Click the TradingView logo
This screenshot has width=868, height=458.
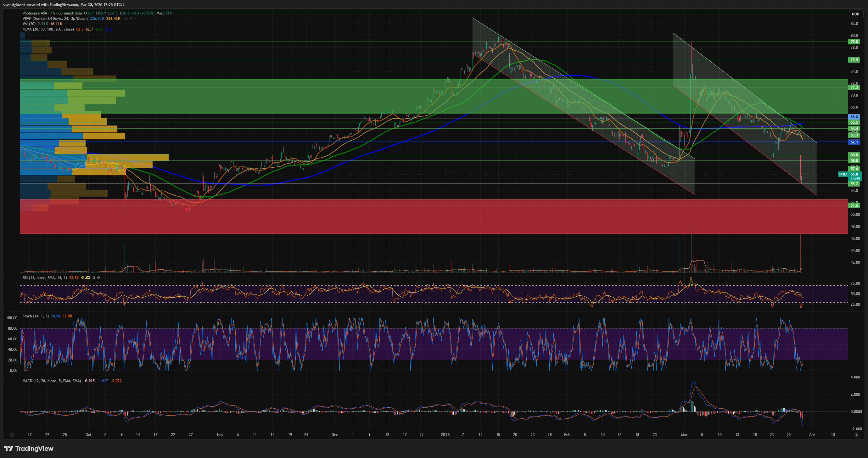click(29, 448)
